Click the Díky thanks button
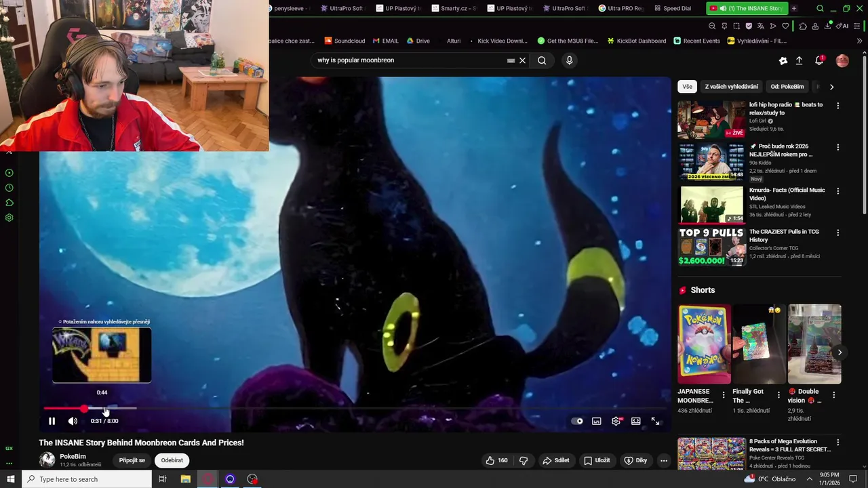This screenshot has width=868, height=488. 635,460
